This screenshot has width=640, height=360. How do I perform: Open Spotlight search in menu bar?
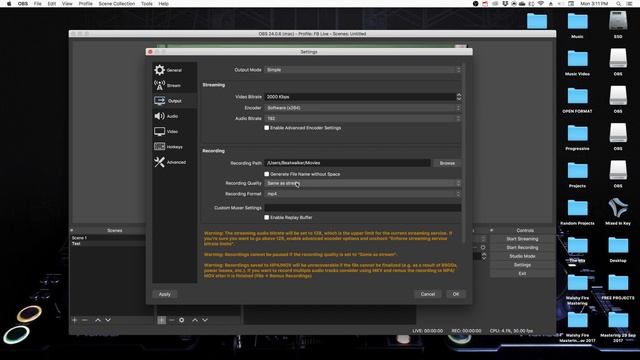coord(619,4)
